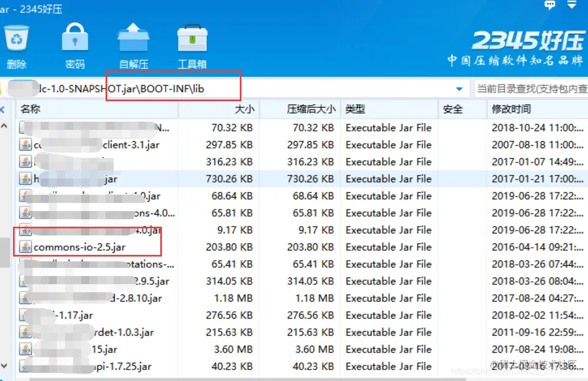Click the jar icon of the 215.63 KB file

pos(25,332)
